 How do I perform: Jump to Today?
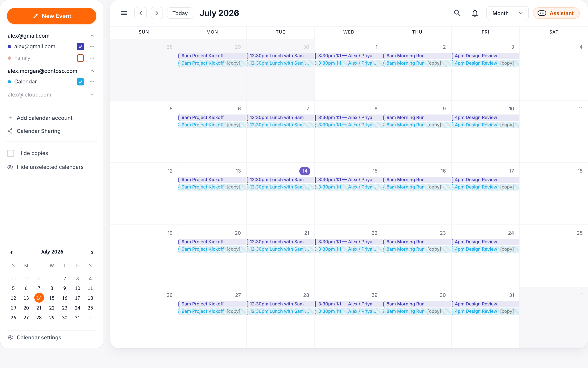click(180, 13)
